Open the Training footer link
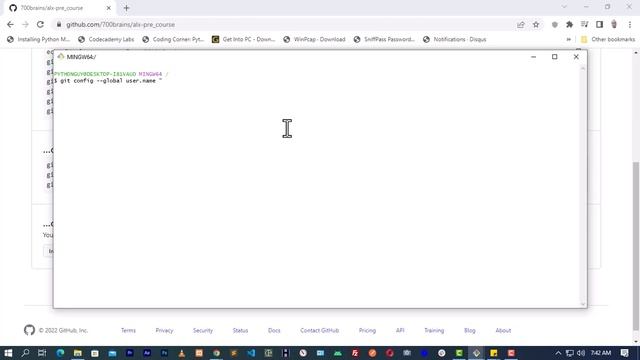The height and width of the screenshot is (360, 640). point(434,330)
